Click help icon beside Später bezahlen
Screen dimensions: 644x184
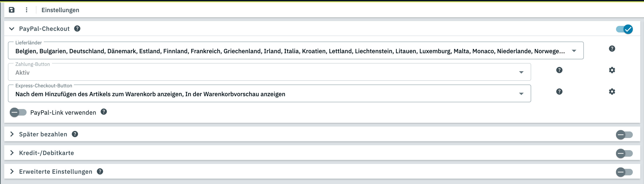click(x=75, y=134)
